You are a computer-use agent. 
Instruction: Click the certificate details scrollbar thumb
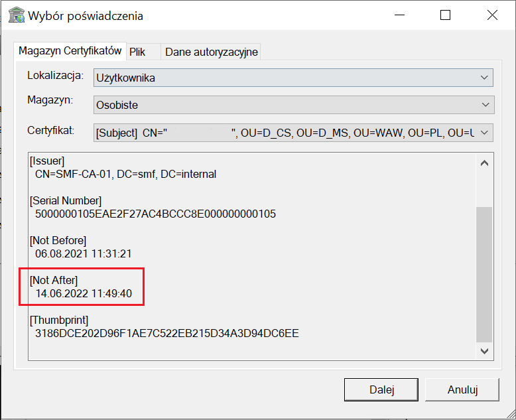point(484,275)
